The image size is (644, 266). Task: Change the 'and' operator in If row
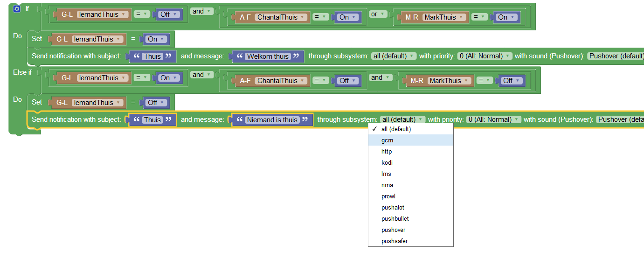coord(202,11)
